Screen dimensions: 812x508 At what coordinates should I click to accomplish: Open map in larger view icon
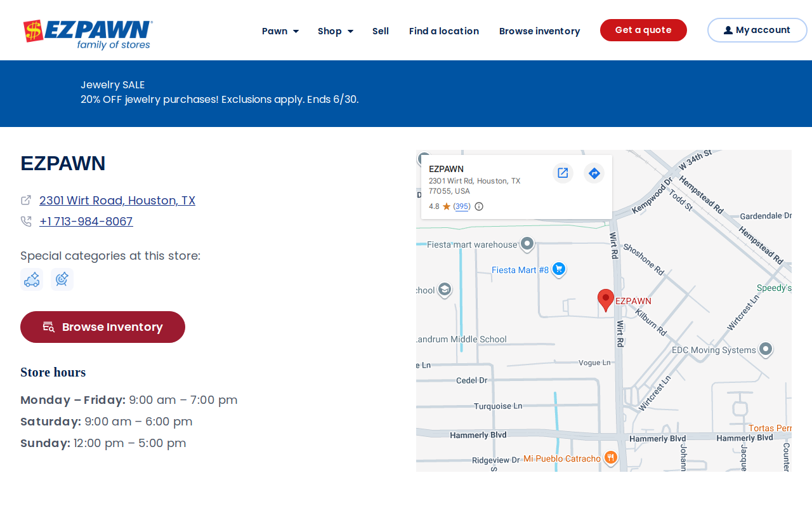(x=563, y=173)
